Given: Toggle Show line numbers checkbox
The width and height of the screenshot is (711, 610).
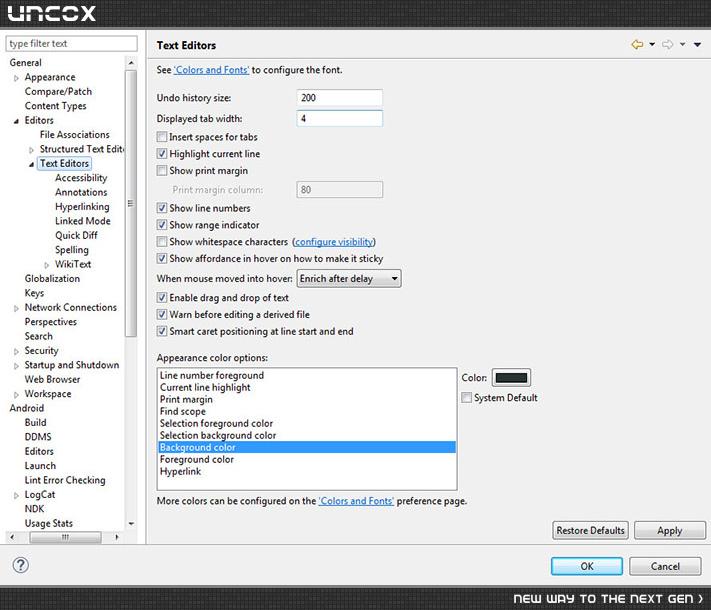Looking at the screenshot, I should (162, 208).
